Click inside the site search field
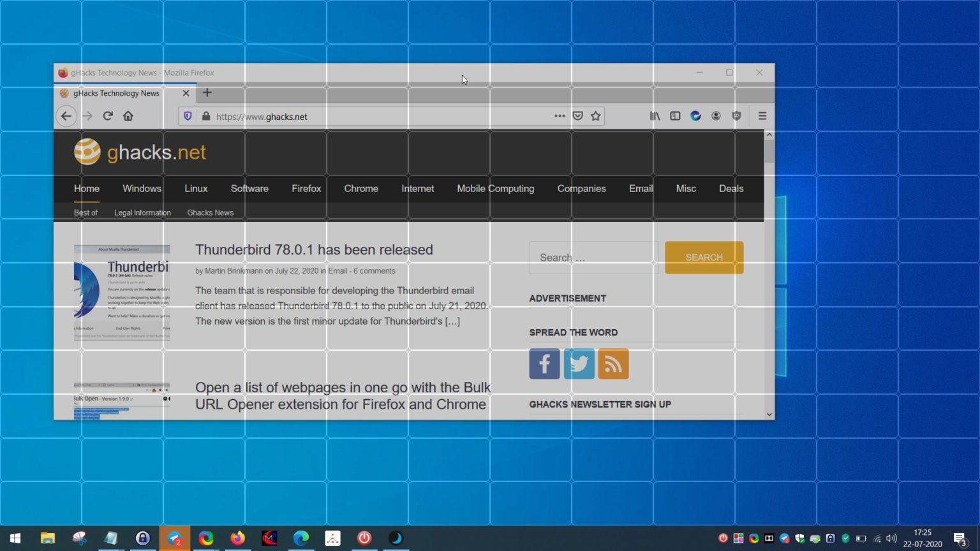Screen dimensions: 980x551 tap(593, 257)
